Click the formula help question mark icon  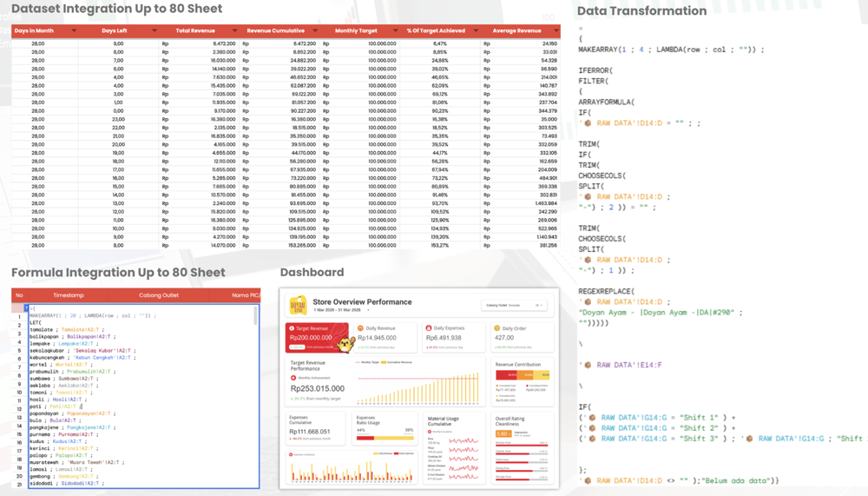[26, 308]
